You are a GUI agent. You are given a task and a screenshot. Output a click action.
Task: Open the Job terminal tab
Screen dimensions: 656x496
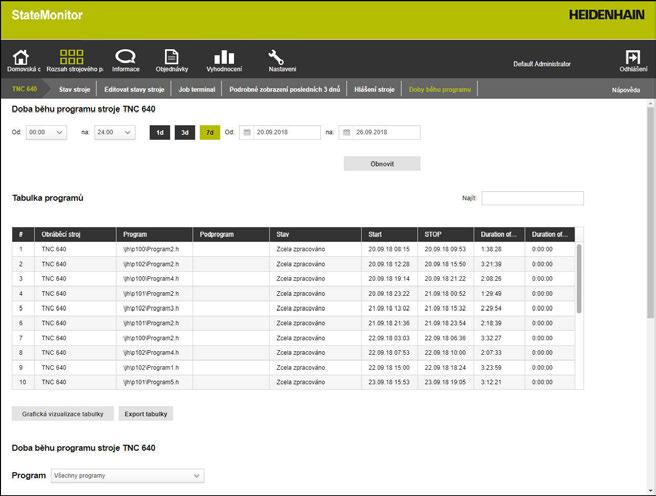click(x=197, y=89)
